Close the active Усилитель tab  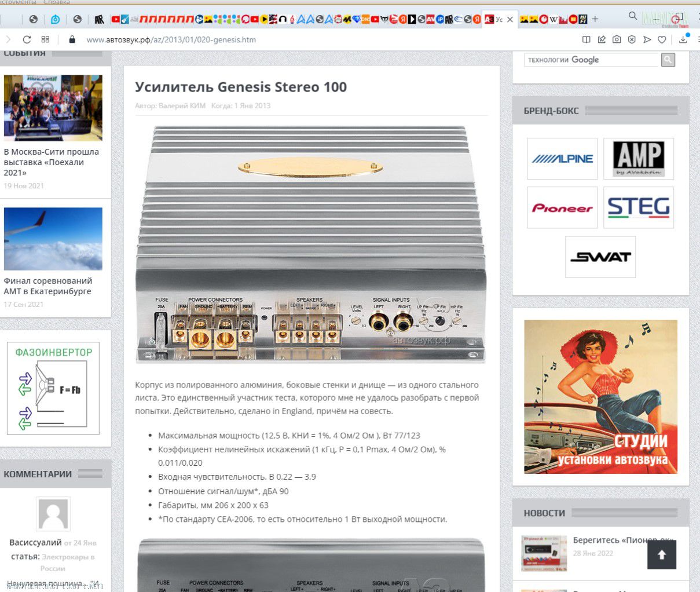[510, 19]
